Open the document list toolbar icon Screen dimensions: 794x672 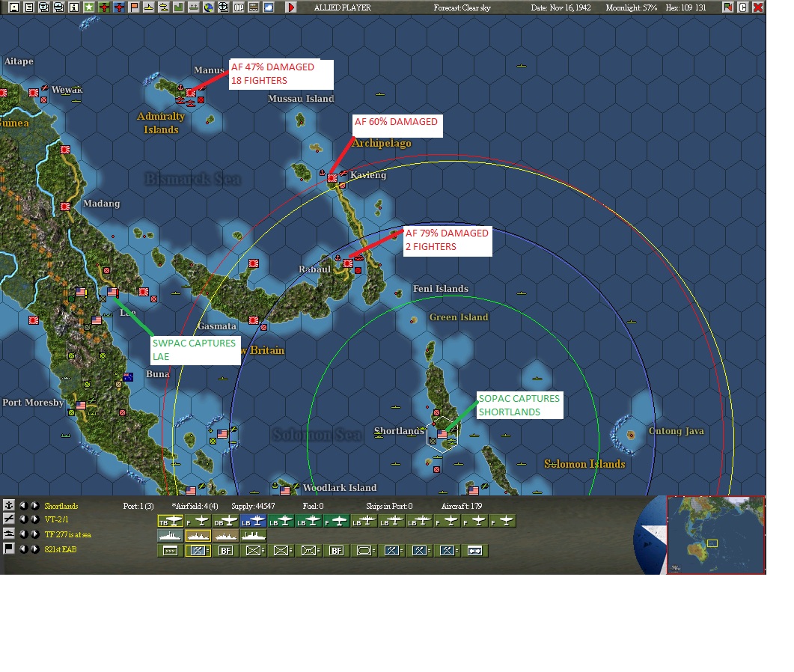pos(29,7)
